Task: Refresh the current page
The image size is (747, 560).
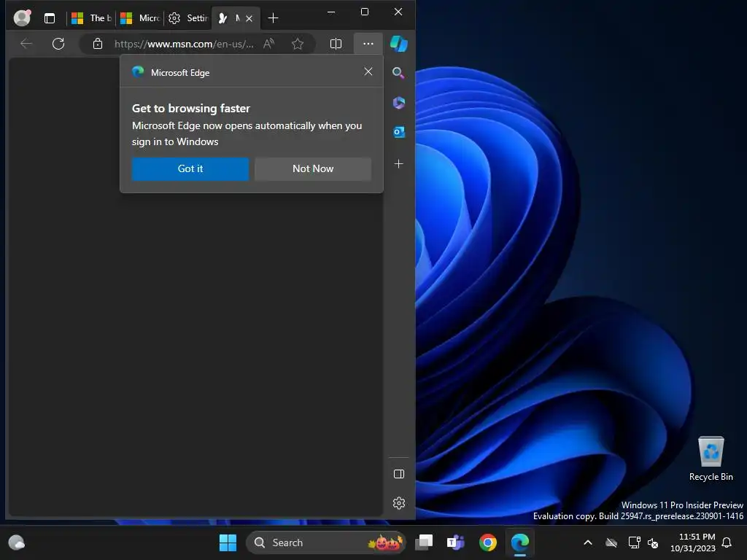Action: pos(58,44)
